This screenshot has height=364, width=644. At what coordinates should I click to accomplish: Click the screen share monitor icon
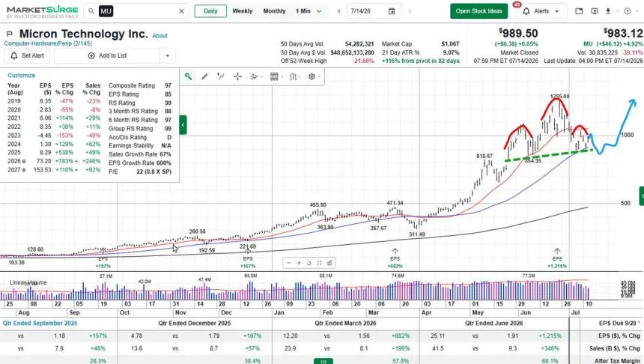[595, 11]
